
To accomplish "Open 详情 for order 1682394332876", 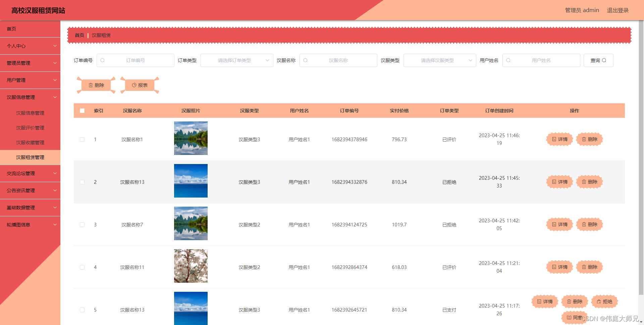I will 559,182.
